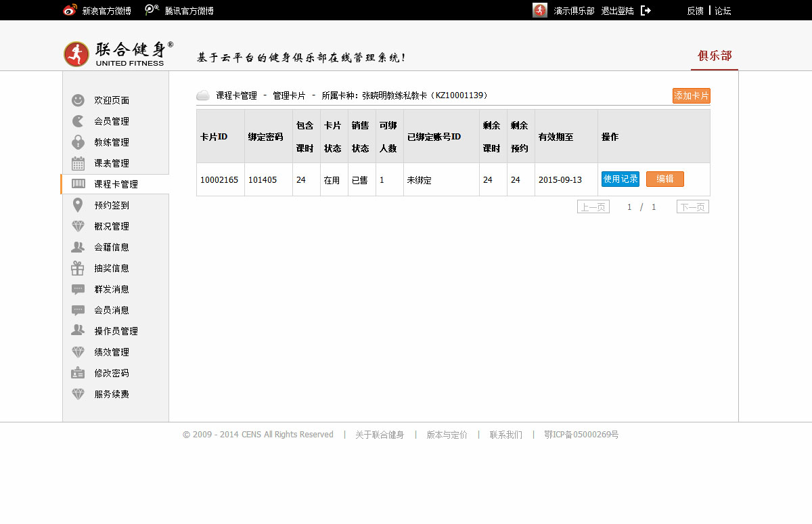Click the Tencent Weibo logo icon
This screenshot has height=524, width=812.
point(152,10)
